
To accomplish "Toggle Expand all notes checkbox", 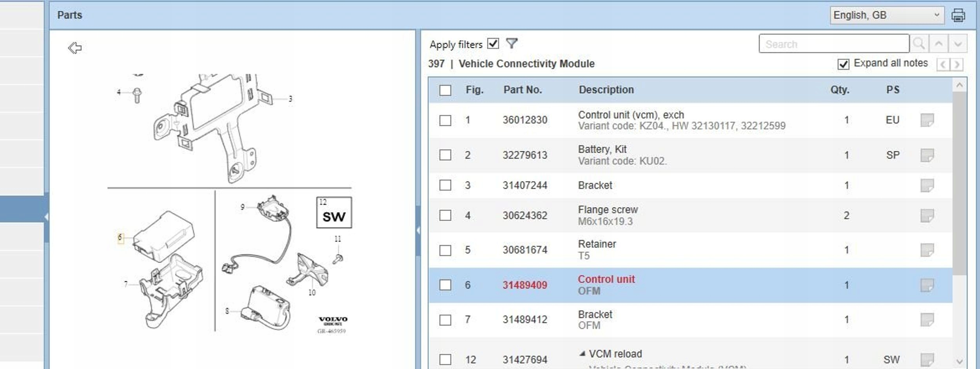I will click(x=843, y=64).
